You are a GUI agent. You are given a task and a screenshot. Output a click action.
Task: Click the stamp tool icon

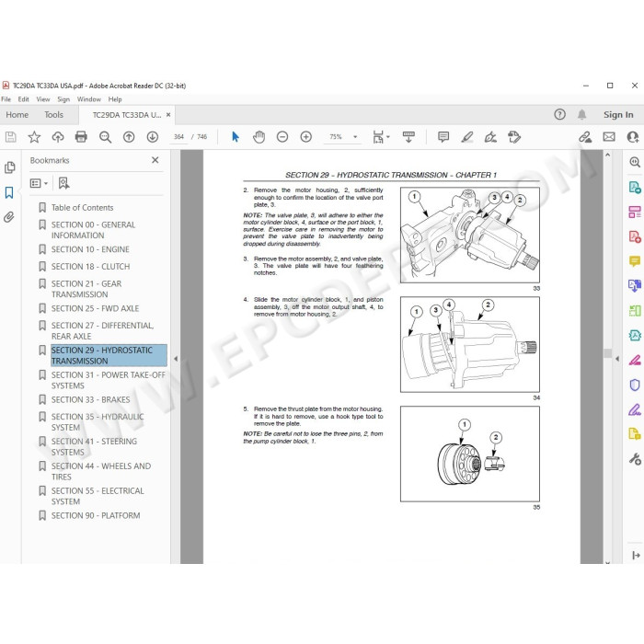pos(514,137)
